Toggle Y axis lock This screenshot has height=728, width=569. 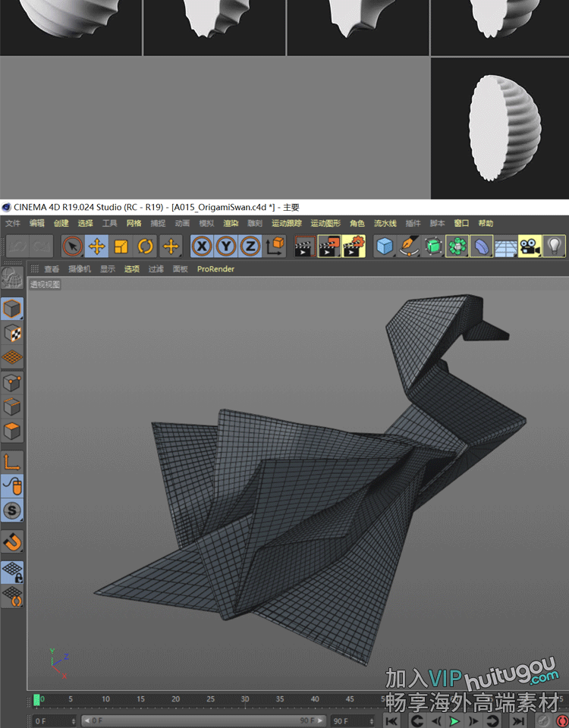(226, 246)
